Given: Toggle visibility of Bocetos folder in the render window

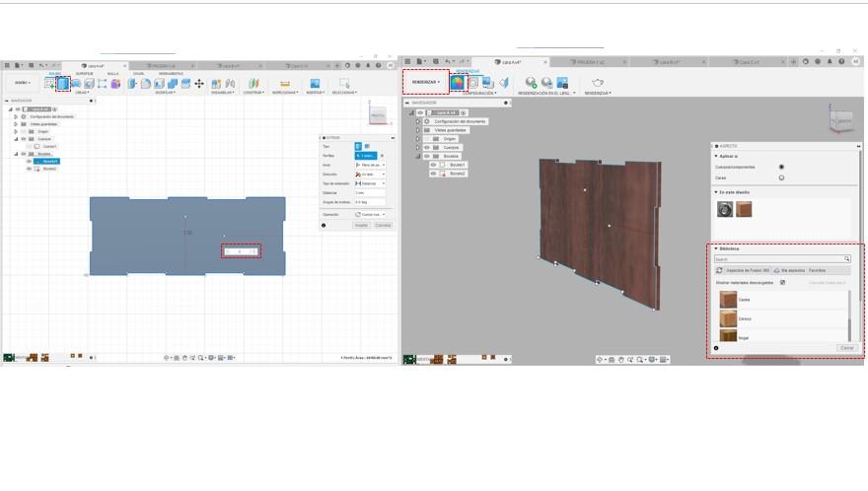Looking at the screenshot, I should (x=427, y=156).
